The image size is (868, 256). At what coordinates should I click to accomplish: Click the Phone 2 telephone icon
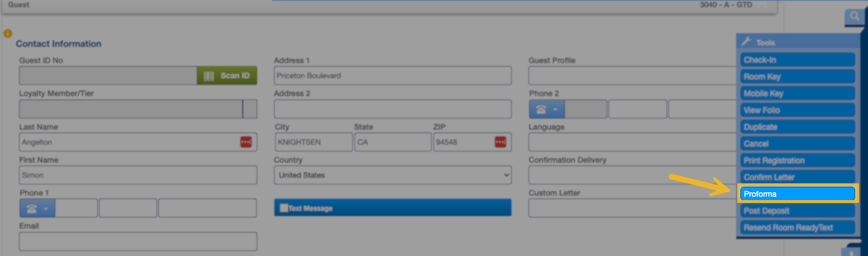pyautogui.click(x=541, y=110)
